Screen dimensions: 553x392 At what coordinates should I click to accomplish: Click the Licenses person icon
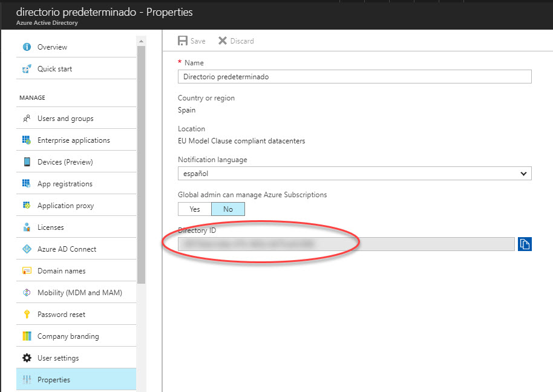pos(27,227)
